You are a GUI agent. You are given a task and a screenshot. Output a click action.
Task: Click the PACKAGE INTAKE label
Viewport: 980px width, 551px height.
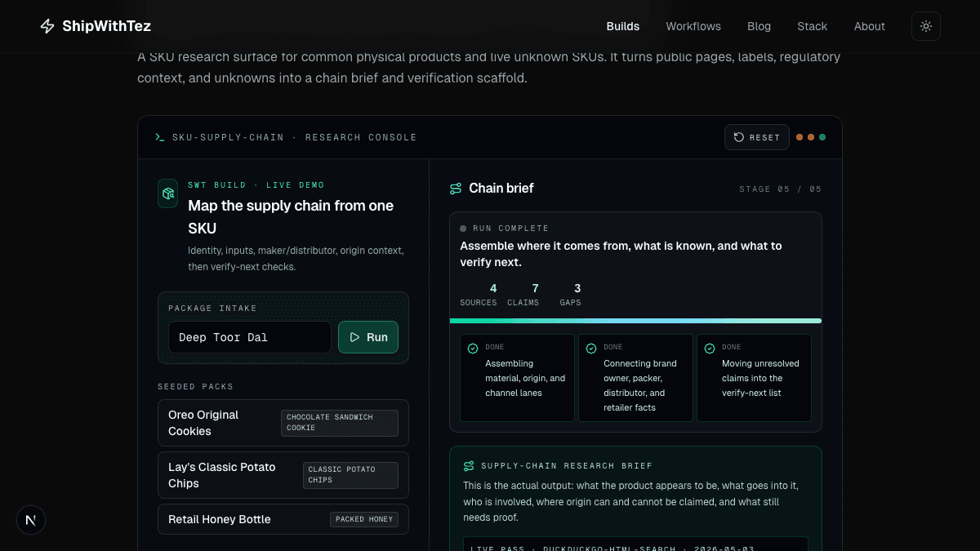(212, 309)
